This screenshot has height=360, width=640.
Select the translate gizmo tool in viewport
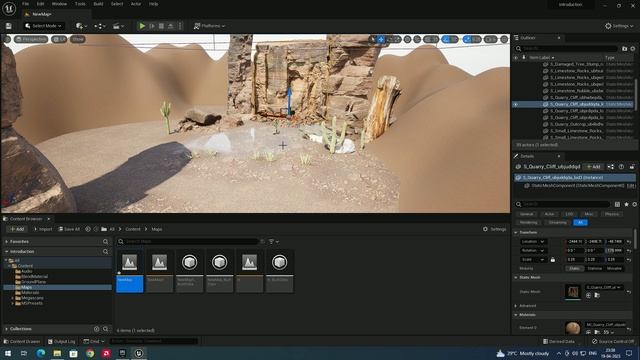[381, 40]
